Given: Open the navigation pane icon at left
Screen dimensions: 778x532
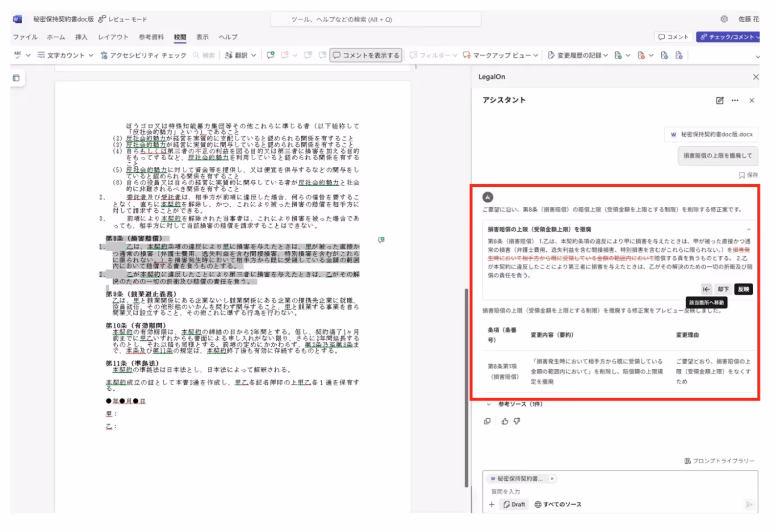Looking at the screenshot, I should tap(16, 78).
